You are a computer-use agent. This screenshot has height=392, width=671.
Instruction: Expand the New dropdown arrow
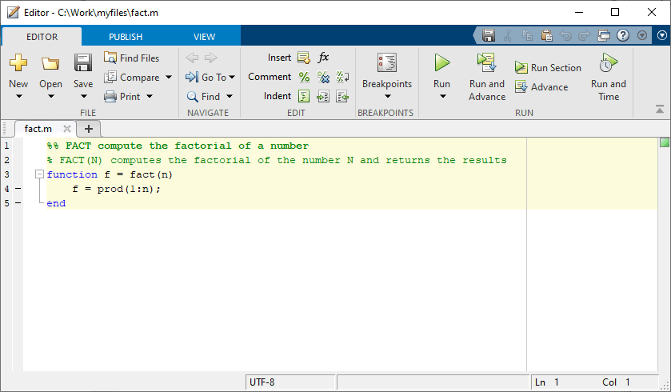tap(19, 96)
